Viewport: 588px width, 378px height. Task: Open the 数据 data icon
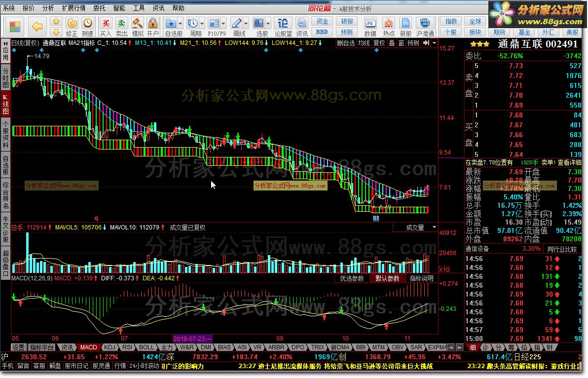pos(370,27)
